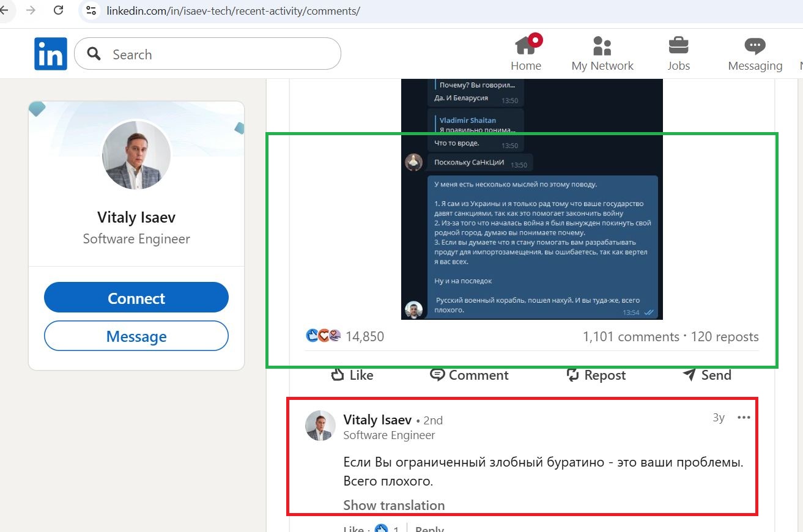This screenshot has height=532, width=803.
Task: Open LinkedIn Messaging
Action: [755, 53]
